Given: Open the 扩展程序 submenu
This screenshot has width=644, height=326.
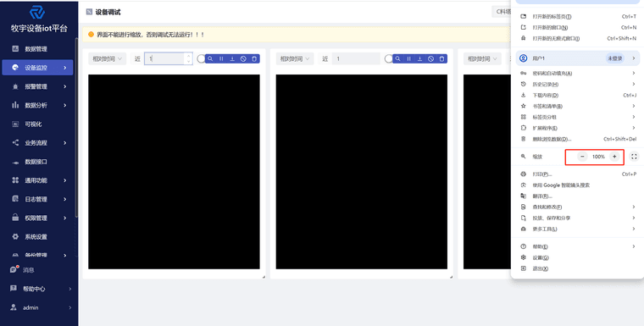Looking at the screenshot, I should [x=577, y=128].
